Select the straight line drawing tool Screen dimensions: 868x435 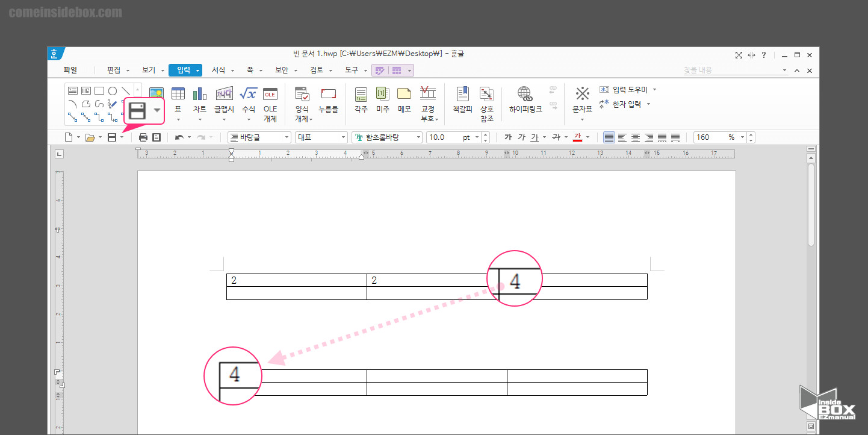point(125,91)
